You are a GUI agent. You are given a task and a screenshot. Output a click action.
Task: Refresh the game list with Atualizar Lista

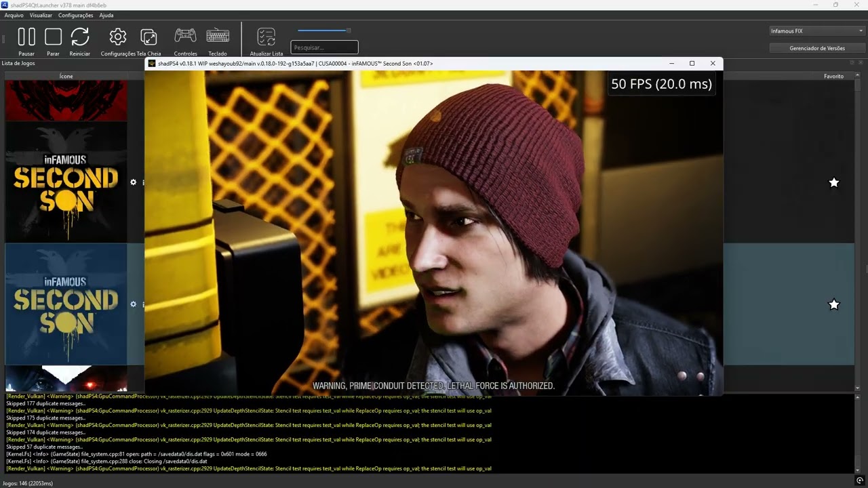coord(267,41)
